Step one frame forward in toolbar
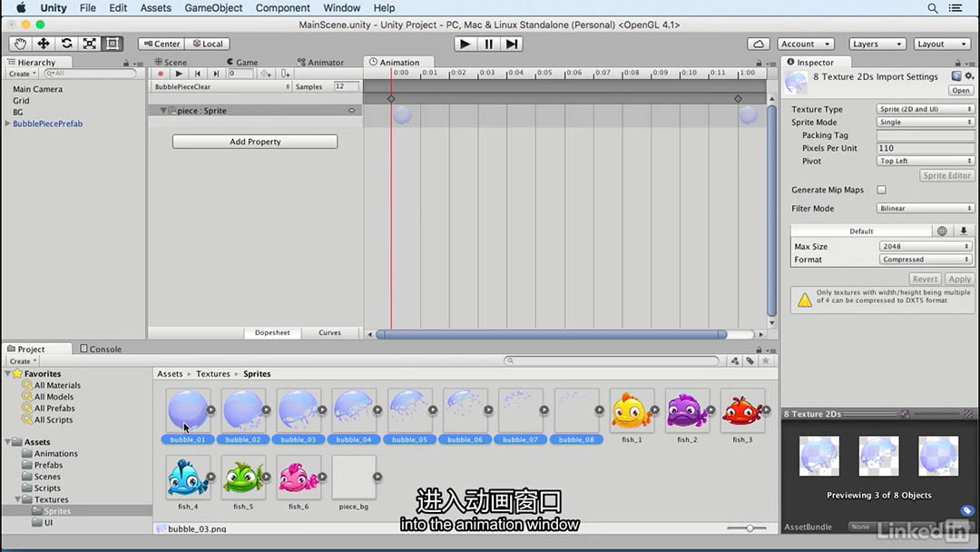The width and height of the screenshot is (980, 552). (511, 44)
